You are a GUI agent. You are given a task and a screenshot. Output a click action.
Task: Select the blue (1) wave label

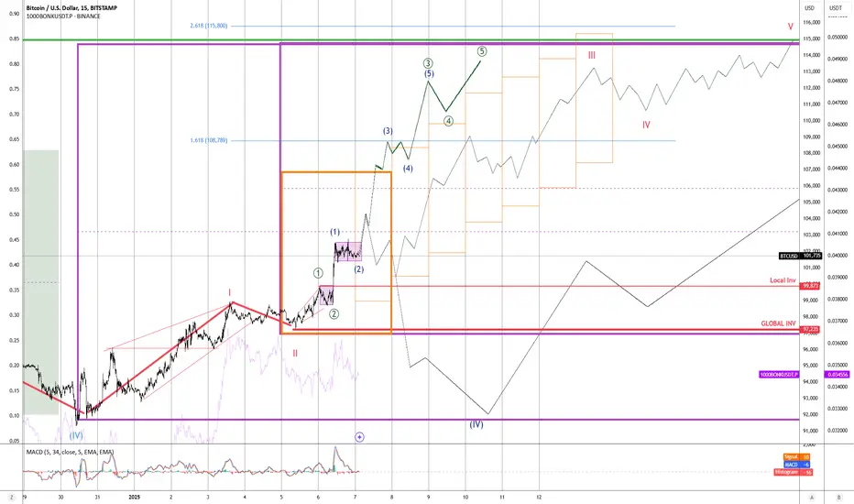(335, 232)
